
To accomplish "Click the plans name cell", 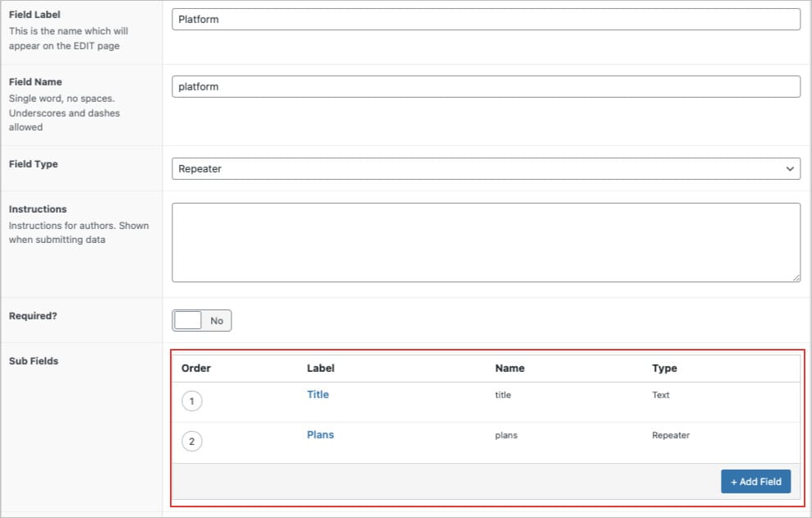I will [x=506, y=435].
